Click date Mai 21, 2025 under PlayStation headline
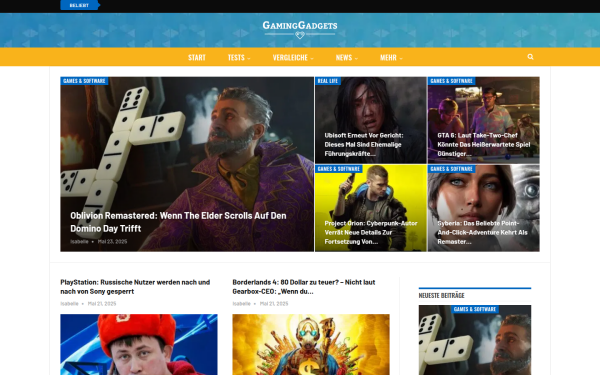The image size is (600, 375). (x=102, y=303)
